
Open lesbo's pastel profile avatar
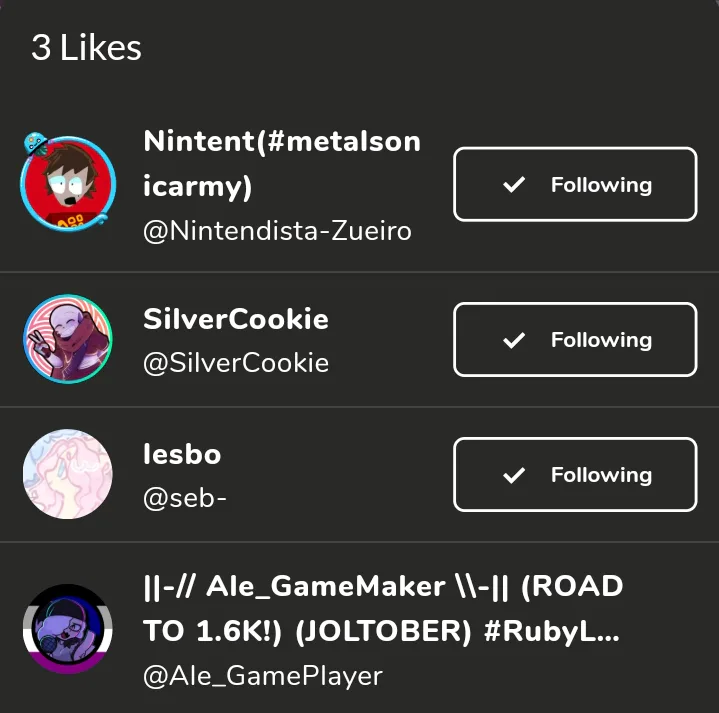[x=68, y=475]
